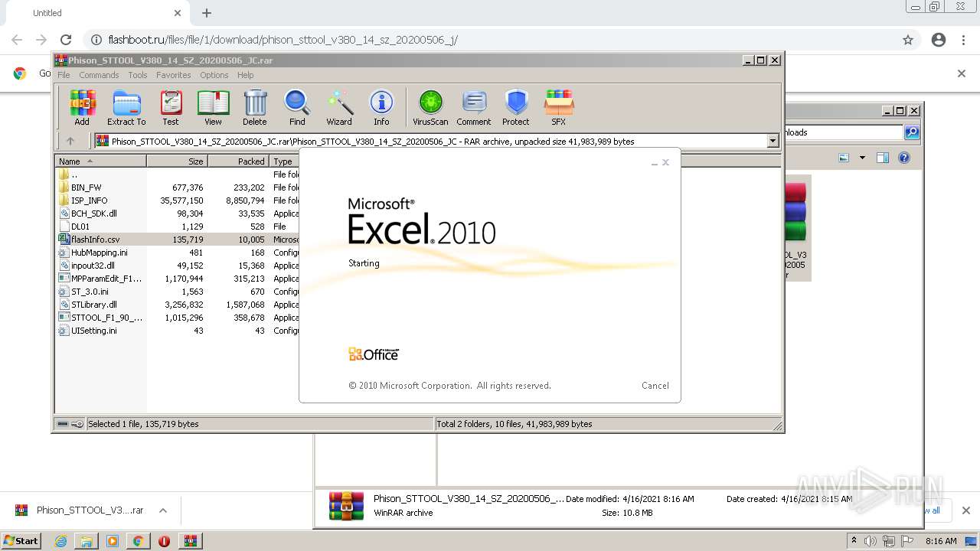Add an archive Comment
Image resolution: width=980 pixels, height=551 pixels.
click(x=474, y=107)
